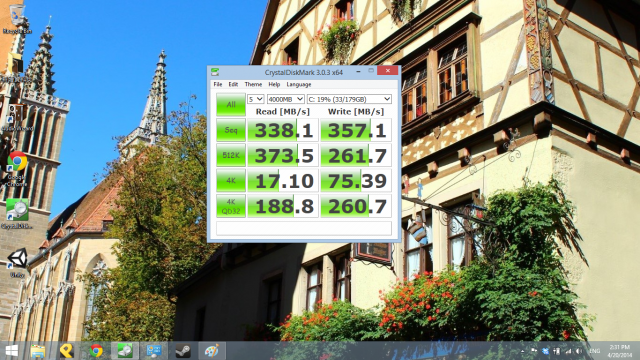
Task: Open the Help menu
Action: (x=274, y=84)
